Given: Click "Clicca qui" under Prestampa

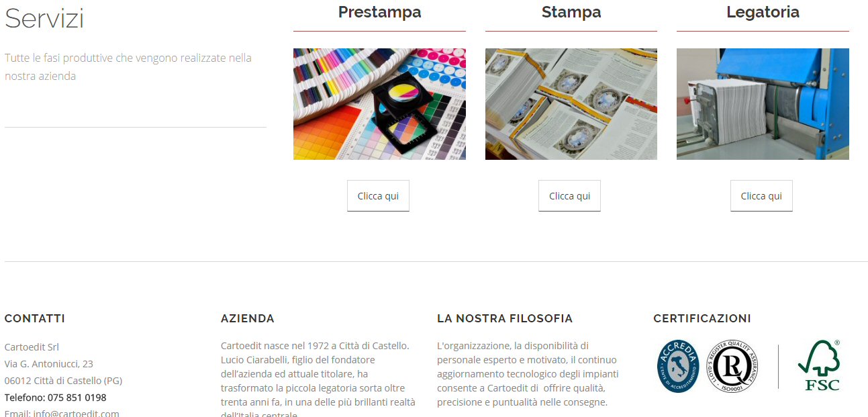Looking at the screenshot, I should click(x=378, y=196).
